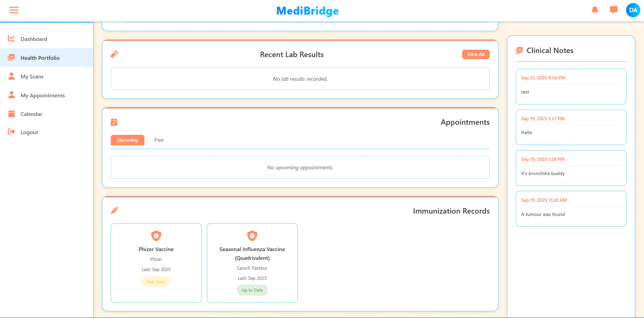644x318 pixels.
Task: Open Calendar in the sidebar
Action: pos(31,114)
